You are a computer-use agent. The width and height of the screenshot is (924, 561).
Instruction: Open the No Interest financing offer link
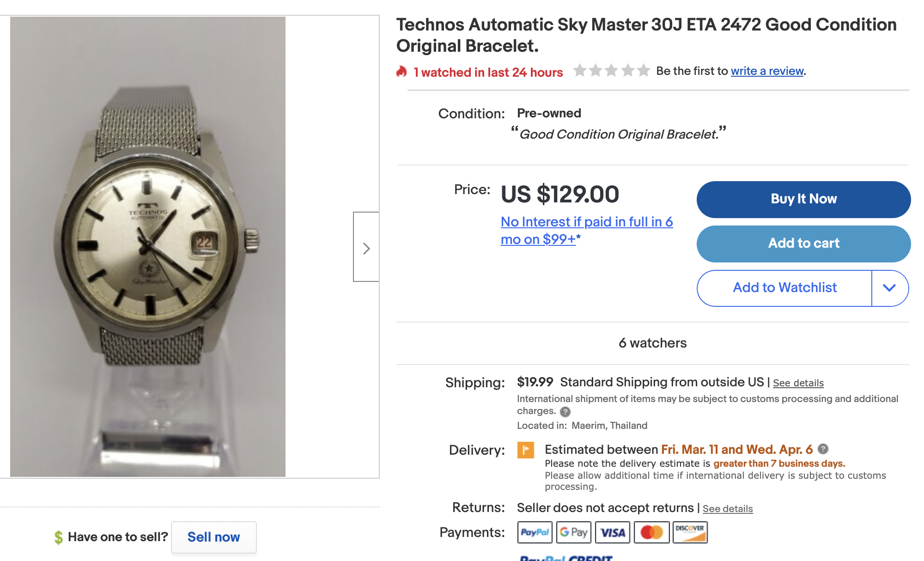(x=586, y=230)
